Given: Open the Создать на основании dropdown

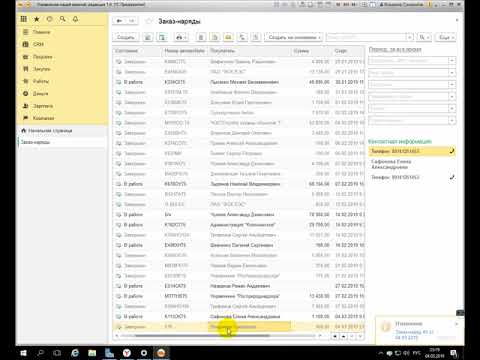Looking at the screenshot, I should (x=294, y=37).
